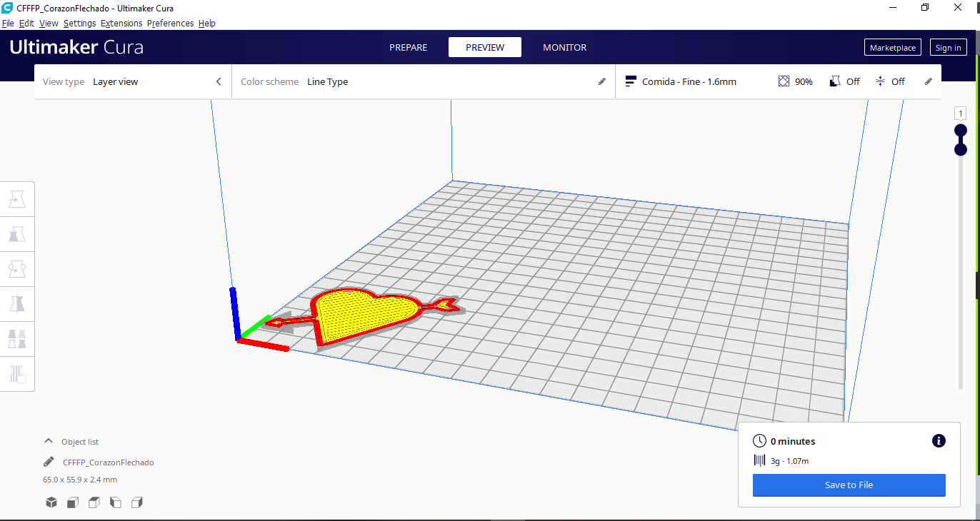Image resolution: width=980 pixels, height=521 pixels.
Task: Open the Extensions menu
Action: 121,24
